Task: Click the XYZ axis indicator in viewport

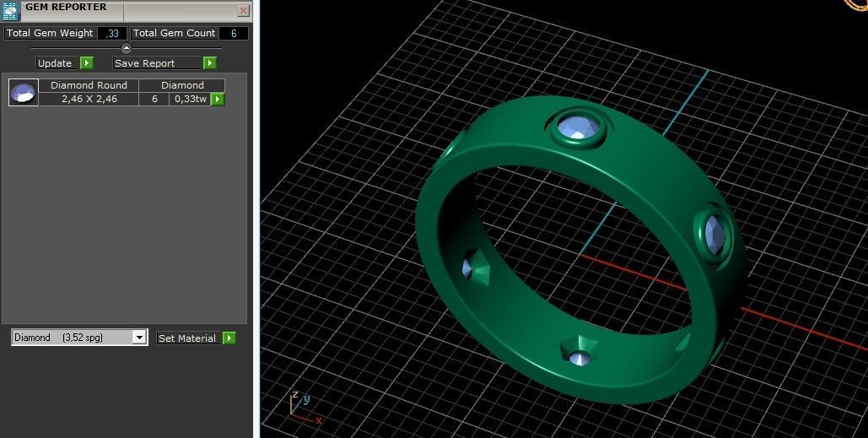Action: click(305, 408)
